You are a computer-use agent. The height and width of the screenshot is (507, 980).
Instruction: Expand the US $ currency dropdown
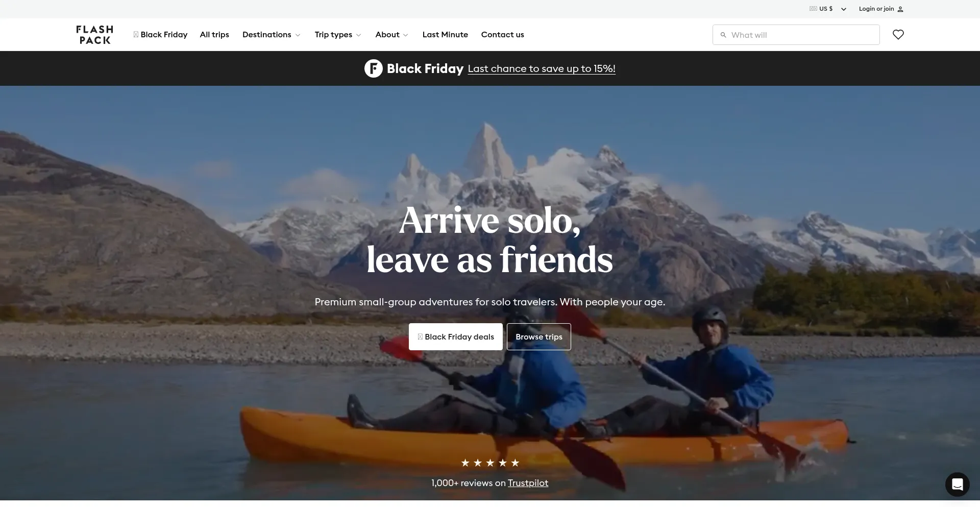pos(843,9)
